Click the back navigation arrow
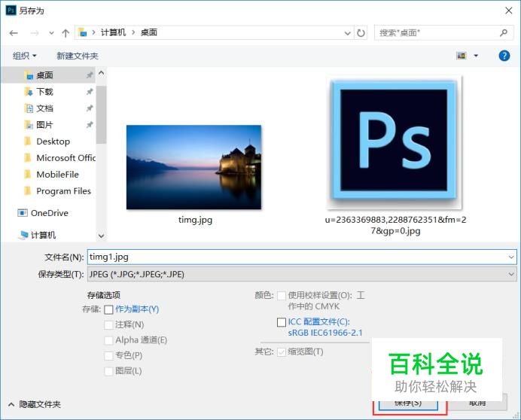 (14, 33)
